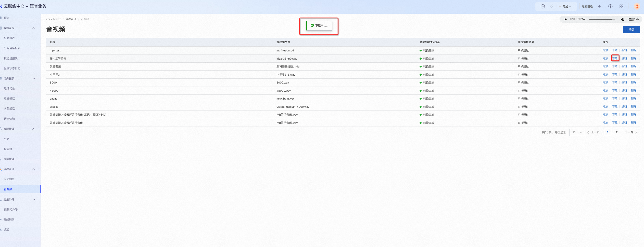This screenshot has width=644, height=247.
Task: Open IVR流程 in the sidebar
Action: [x=9, y=179]
